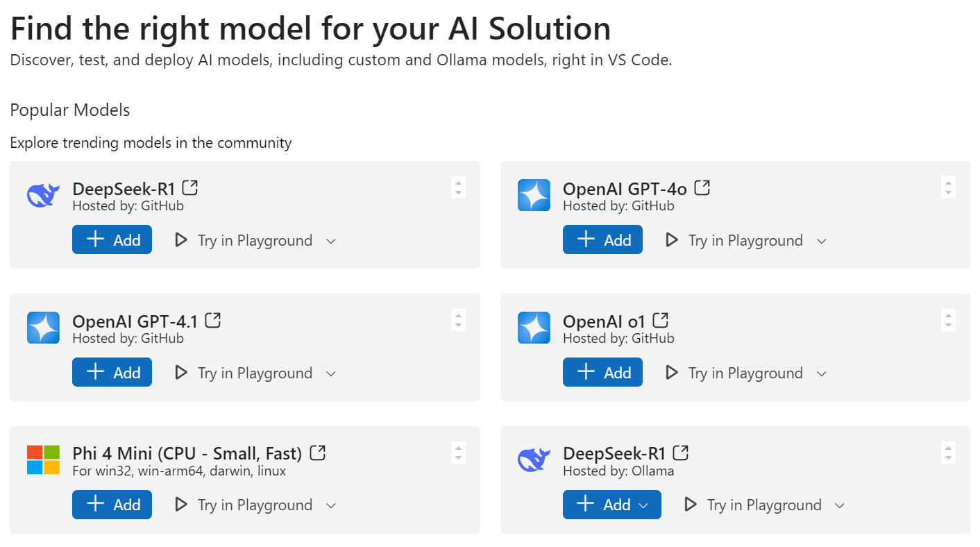980x547 pixels.
Task: Try Ollama-hosted DeepSeek-R1 in Playground
Action: click(x=753, y=505)
